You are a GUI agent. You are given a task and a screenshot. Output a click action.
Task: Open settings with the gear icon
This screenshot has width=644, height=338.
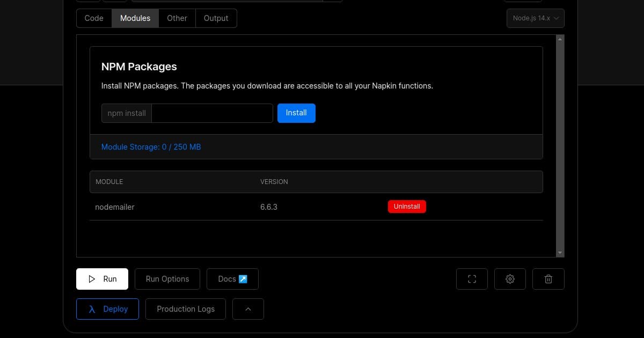tap(510, 278)
